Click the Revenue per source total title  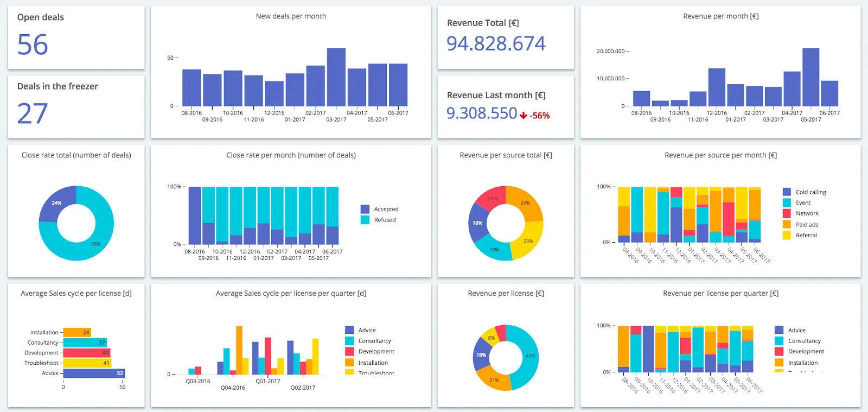(x=506, y=155)
